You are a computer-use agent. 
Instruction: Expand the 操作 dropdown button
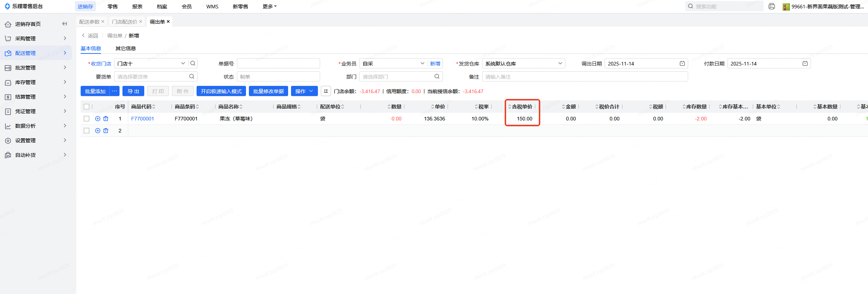pyautogui.click(x=304, y=91)
